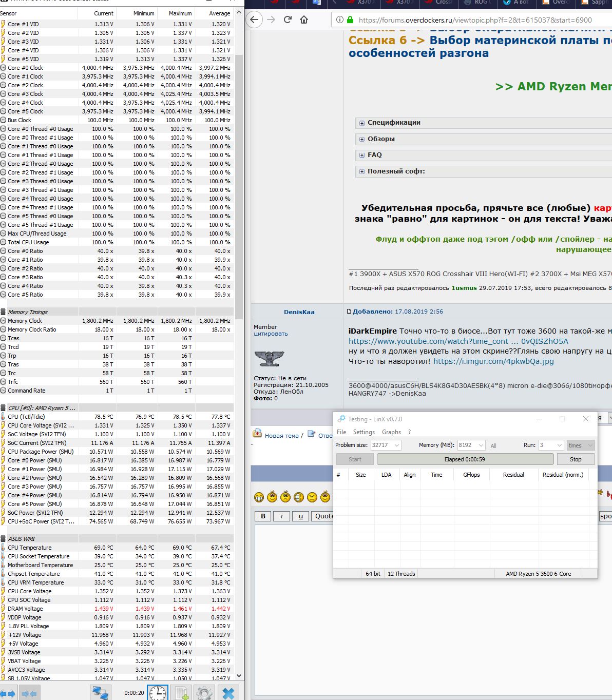This screenshot has width=612, height=700.
Task: Insert the second smiley emoticon
Action: pos(272,496)
